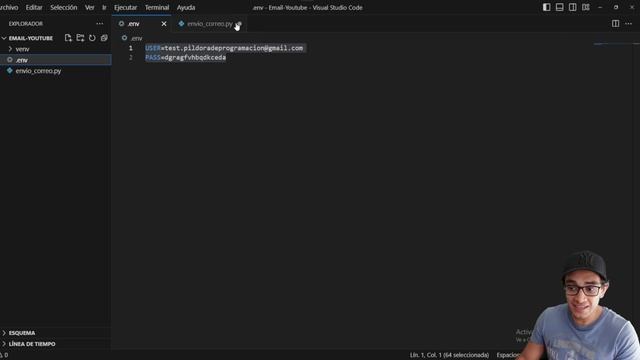640x360 pixels.
Task: Click New Folder icon in Explorer
Action: pos(80,38)
